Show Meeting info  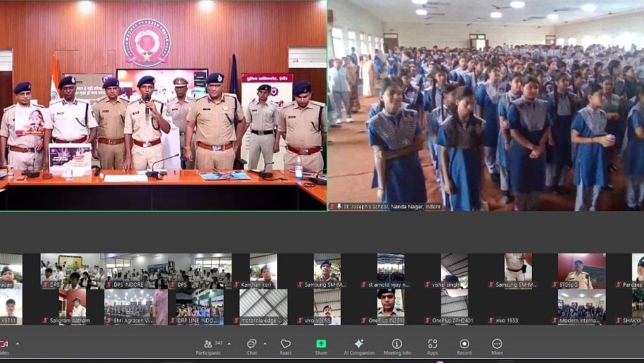pos(396,346)
